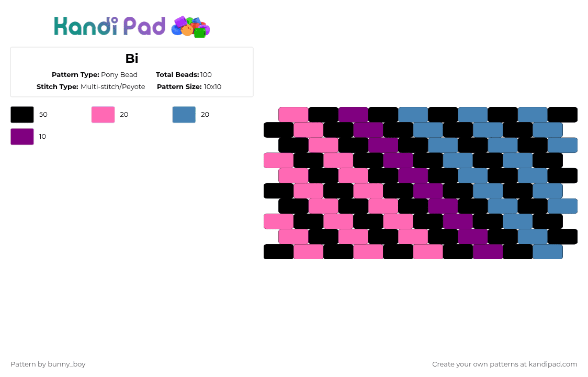Click the "Pattern Size:" label
The width and height of the screenshot is (588, 377).
tap(179, 87)
